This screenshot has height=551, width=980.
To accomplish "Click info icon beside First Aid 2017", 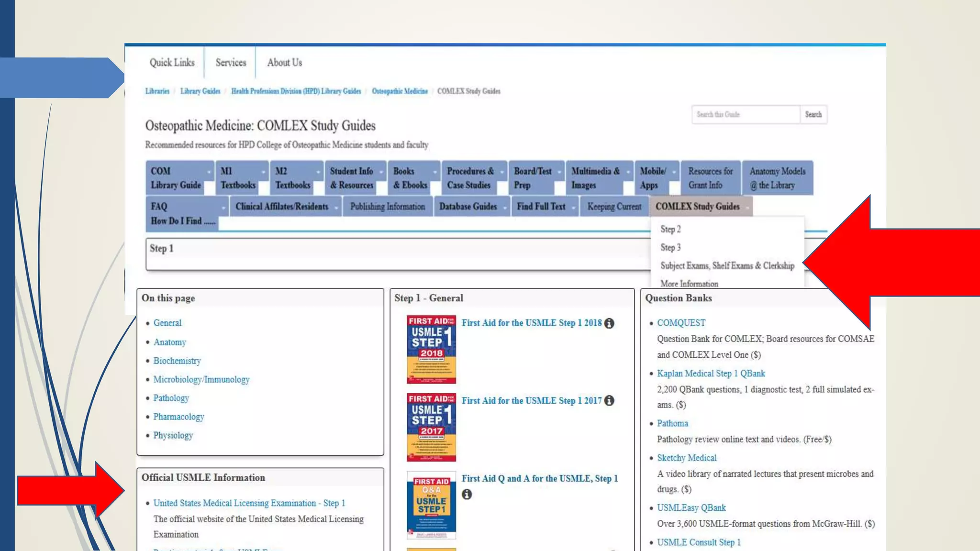I will pyautogui.click(x=609, y=401).
